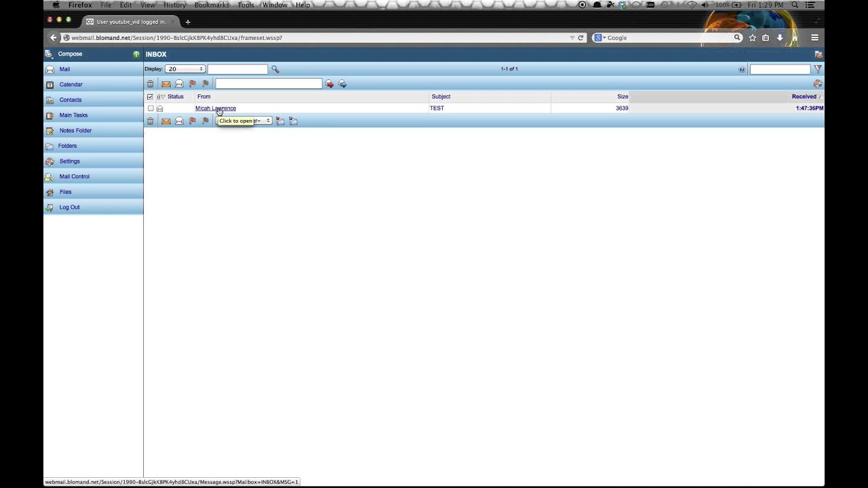Click the blue help question mark icon
The image size is (868, 488).
741,69
